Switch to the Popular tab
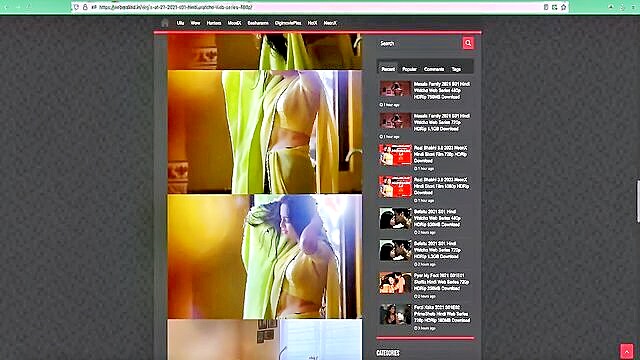 [409, 69]
